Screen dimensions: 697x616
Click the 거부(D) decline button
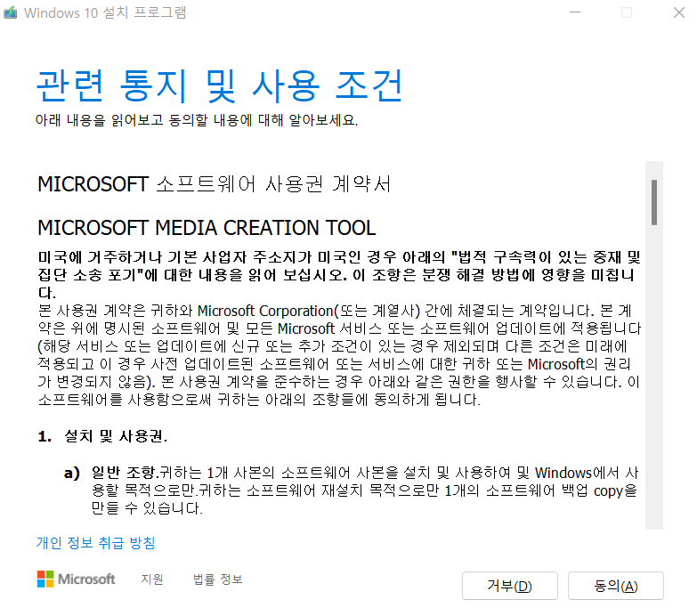tap(509, 586)
